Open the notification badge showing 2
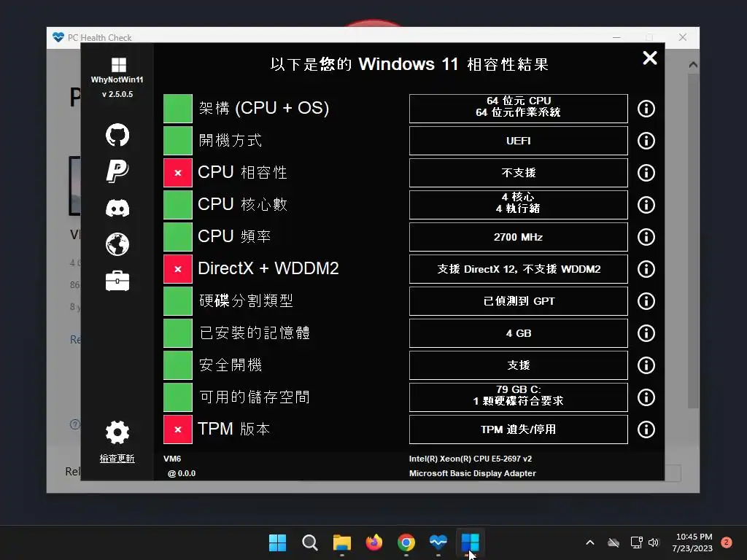The width and height of the screenshot is (747, 560). tap(727, 542)
